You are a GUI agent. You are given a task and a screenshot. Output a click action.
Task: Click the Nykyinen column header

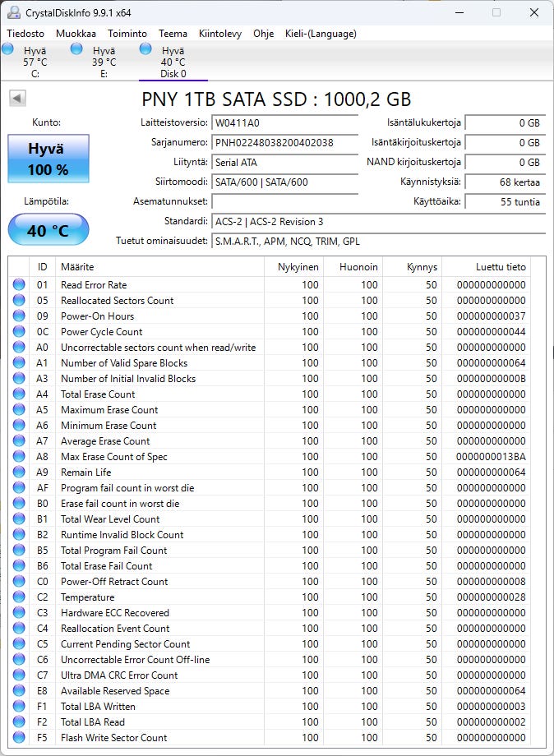tap(293, 267)
